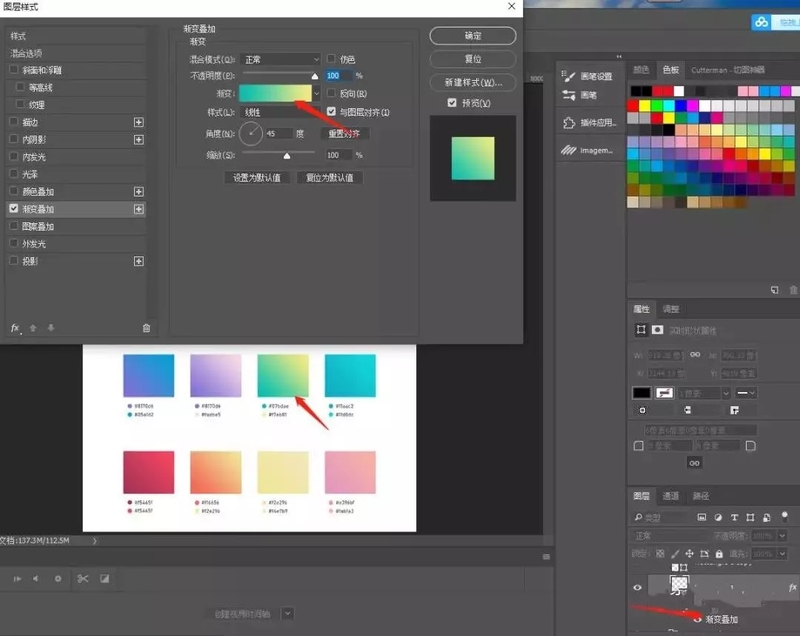
Task: Click 新建样式(W)... button
Action: click(x=472, y=82)
